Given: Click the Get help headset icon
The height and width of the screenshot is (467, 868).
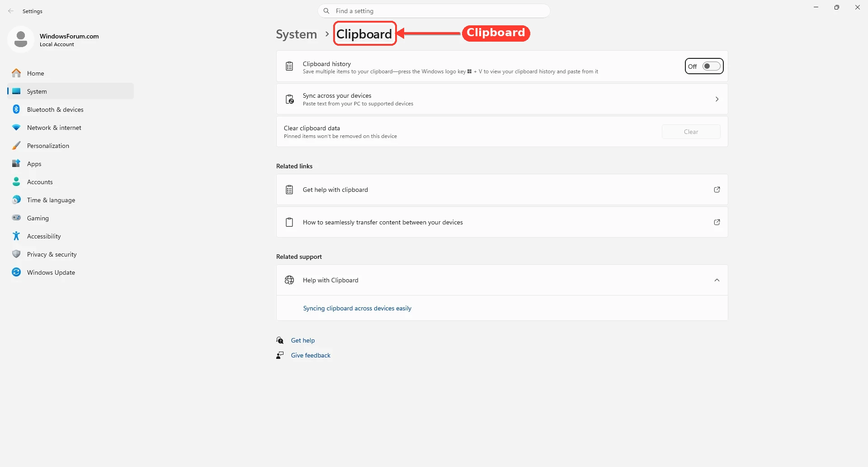Looking at the screenshot, I should (280, 340).
